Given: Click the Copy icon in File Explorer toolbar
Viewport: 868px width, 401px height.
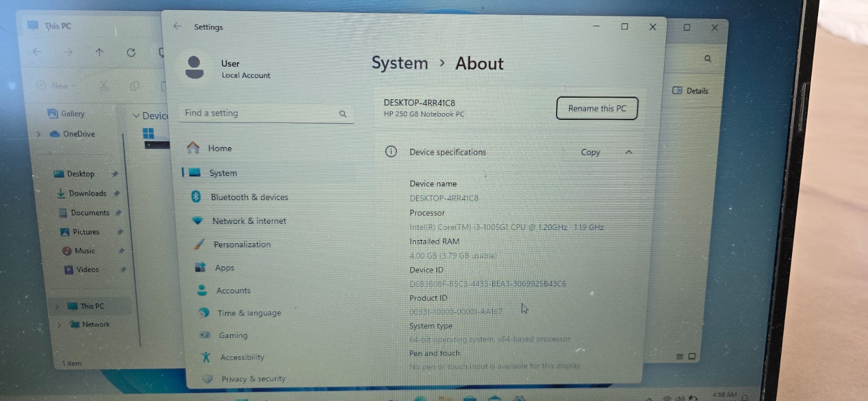Looking at the screenshot, I should pyautogui.click(x=135, y=86).
